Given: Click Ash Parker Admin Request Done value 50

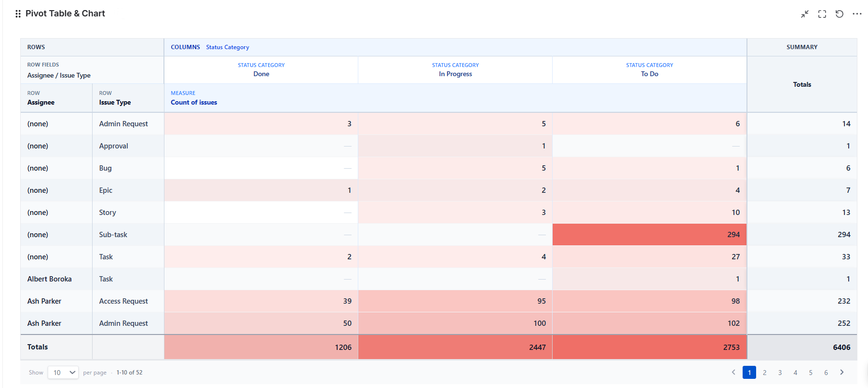Looking at the screenshot, I should 261,323.
